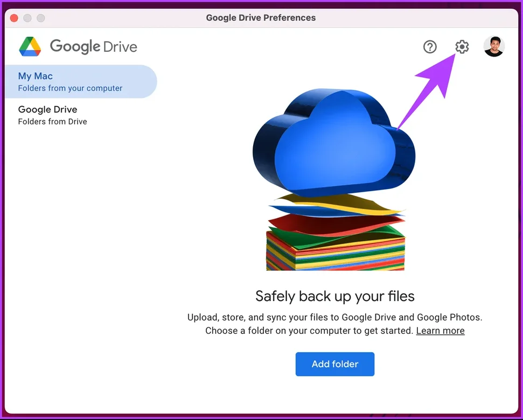
Task: Click the Google Drive Preferences title bar
Action: tap(261, 18)
